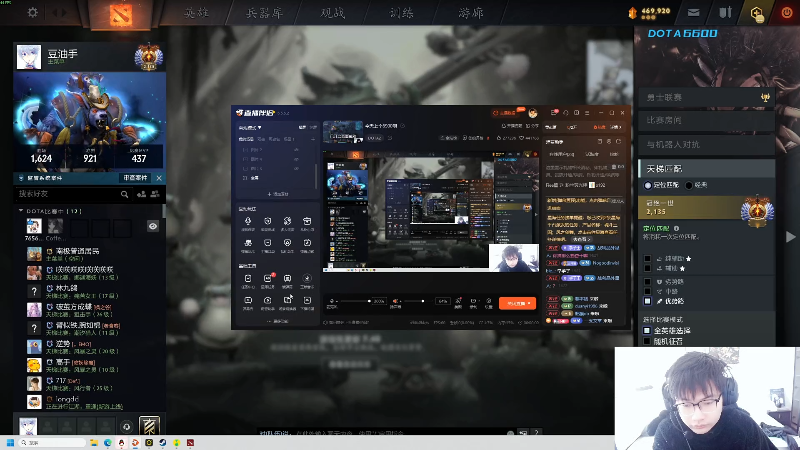Image resolution: width=800 pixels, height=450 pixels.
Task: Click the party refresh round icon at bottom
Action: (x=127, y=427)
